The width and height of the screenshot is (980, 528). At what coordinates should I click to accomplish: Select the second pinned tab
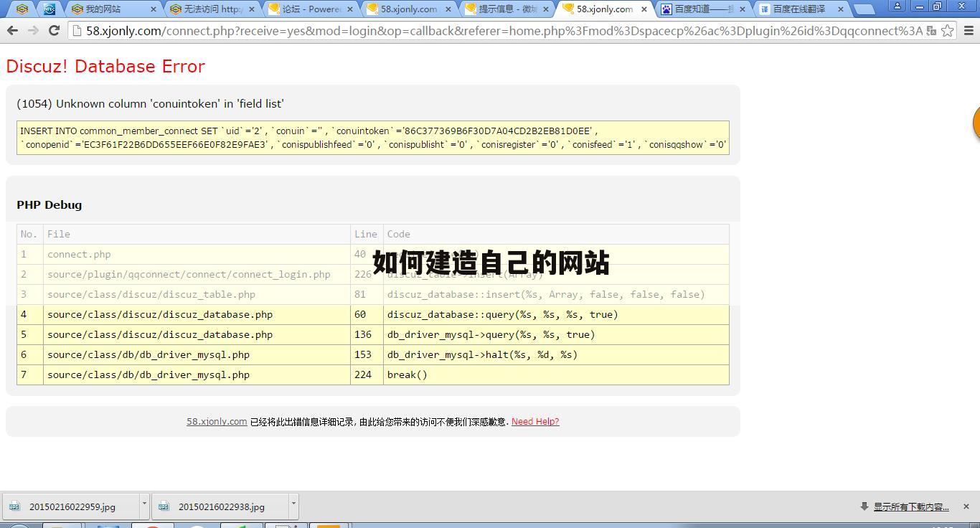49,9
